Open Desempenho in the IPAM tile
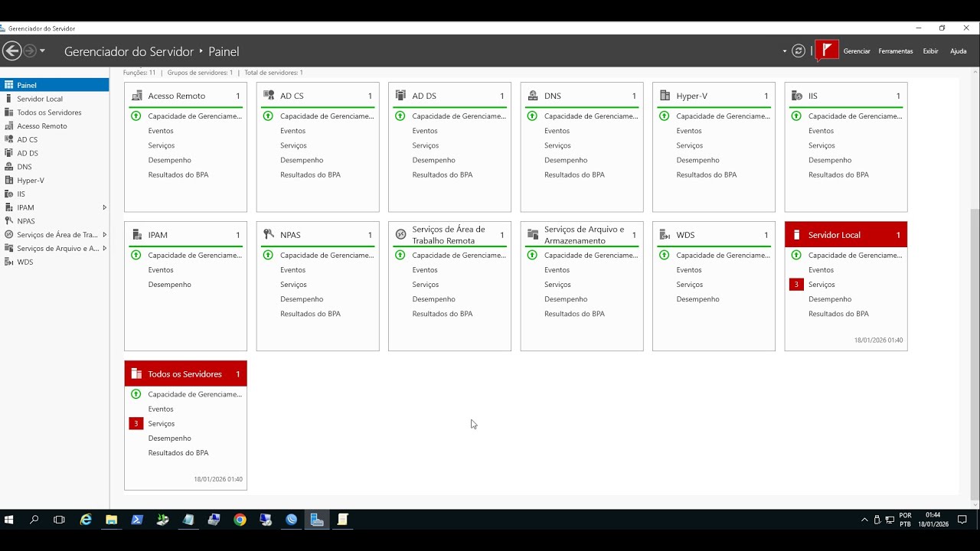Viewport: 980px width, 551px height. (170, 285)
